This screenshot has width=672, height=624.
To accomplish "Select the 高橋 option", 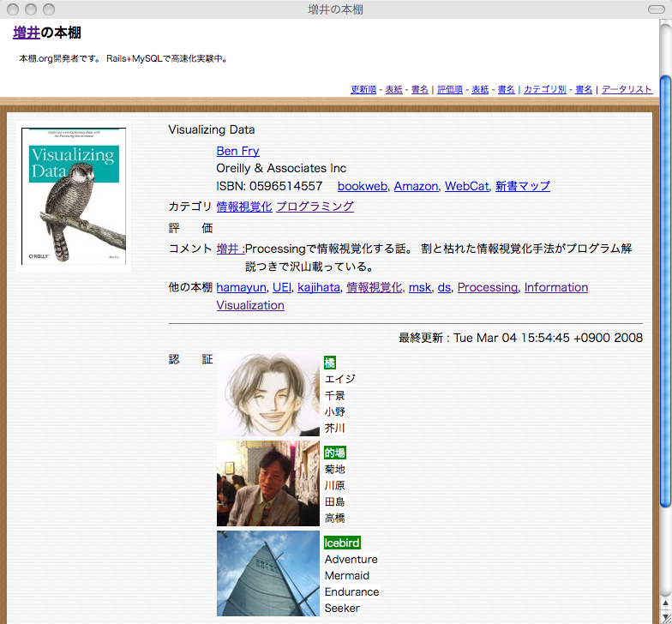I will (x=334, y=518).
